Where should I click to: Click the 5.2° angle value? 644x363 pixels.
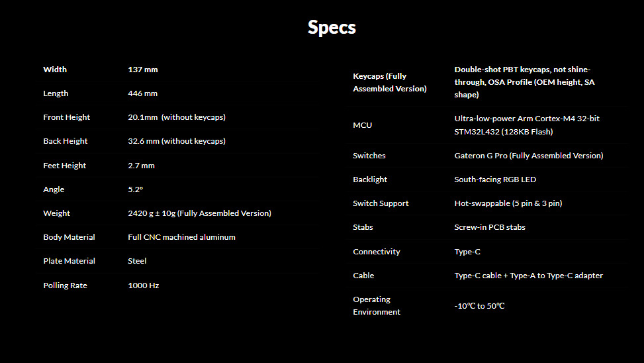click(x=135, y=189)
